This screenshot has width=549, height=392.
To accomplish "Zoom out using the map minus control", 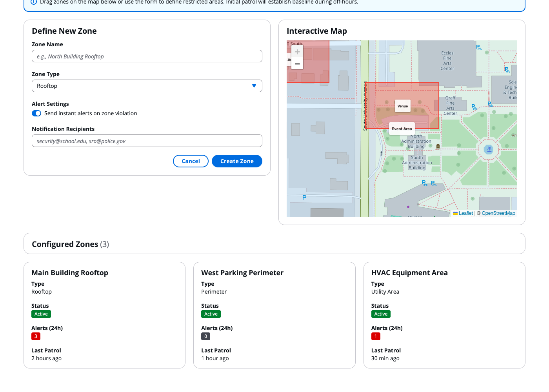I will (x=297, y=63).
